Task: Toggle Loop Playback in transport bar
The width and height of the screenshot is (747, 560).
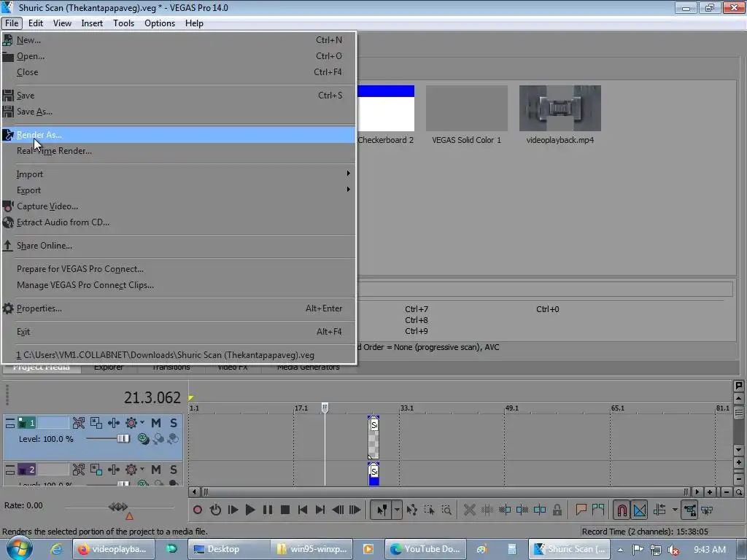Action: tap(215, 510)
